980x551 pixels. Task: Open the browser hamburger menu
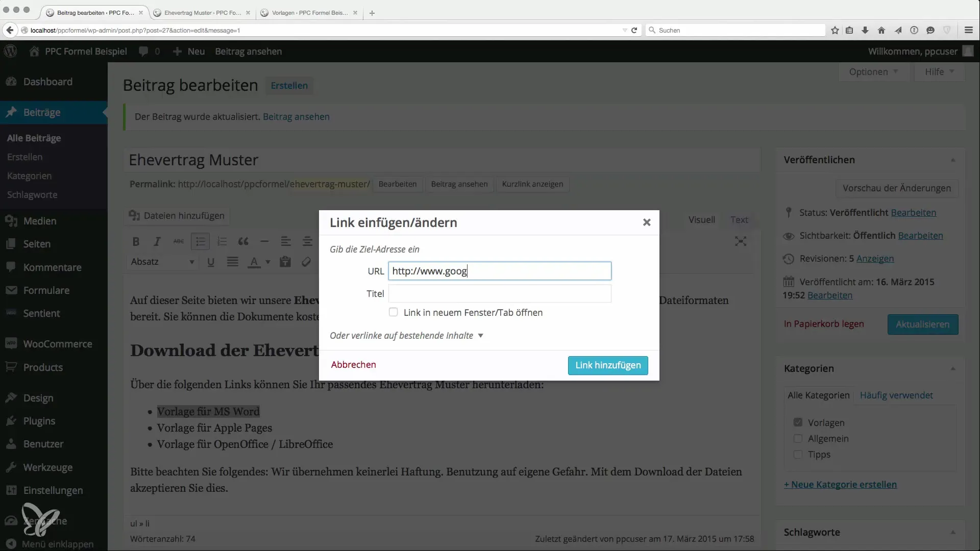[x=969, y=30]
